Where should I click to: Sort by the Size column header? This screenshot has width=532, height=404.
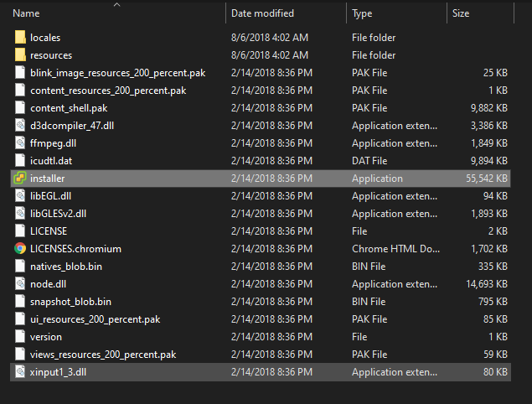tap(461, 13)
